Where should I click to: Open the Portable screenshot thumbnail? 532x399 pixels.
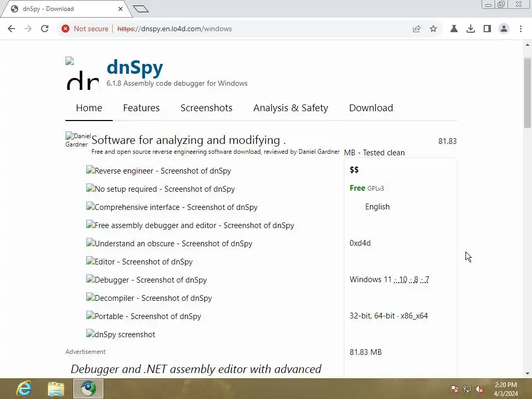click(x=143, y=316)
